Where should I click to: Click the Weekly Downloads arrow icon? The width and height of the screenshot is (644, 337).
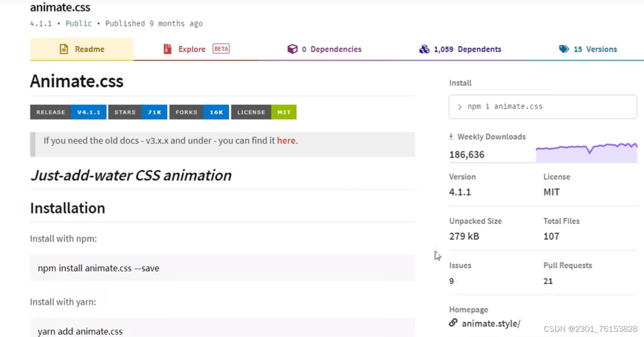tap(451, 137)
